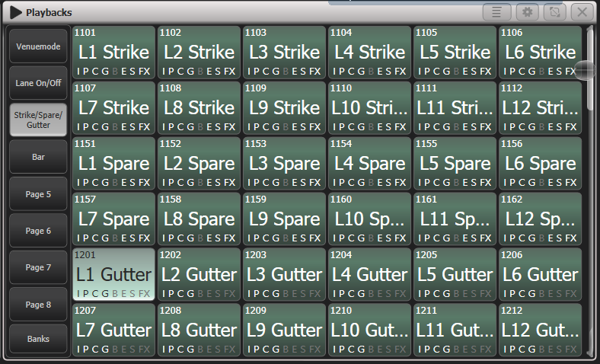Go to Page 6
Screen dimensions: 600x364
(x=38, y=231)
